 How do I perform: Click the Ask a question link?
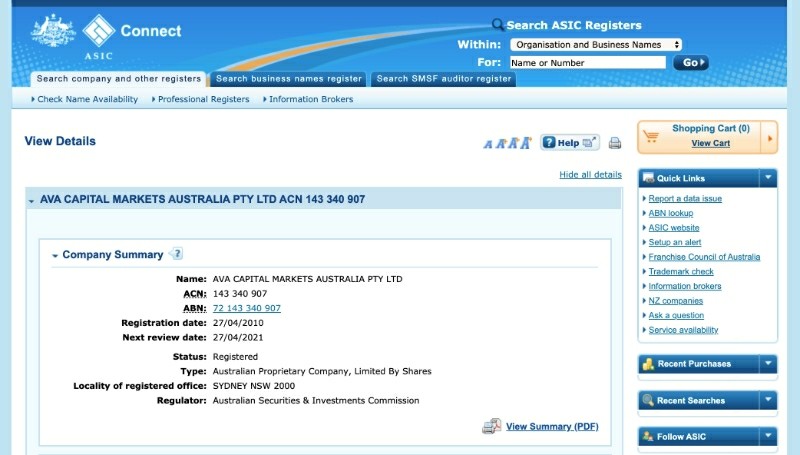point(676,315)
